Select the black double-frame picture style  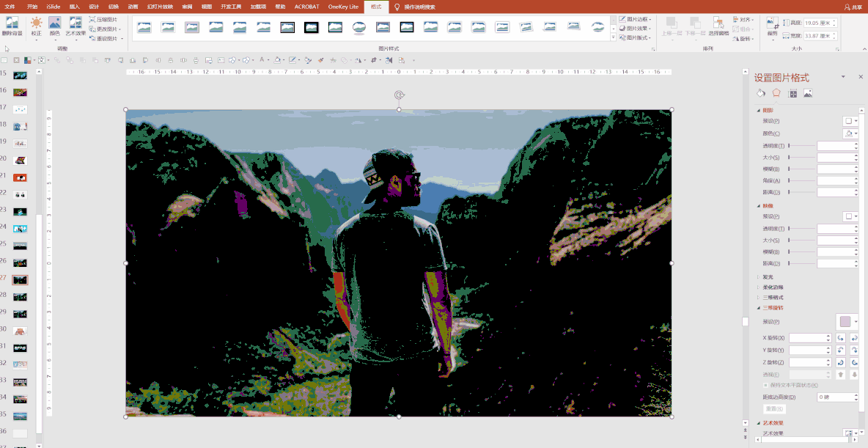coord(287,28)
